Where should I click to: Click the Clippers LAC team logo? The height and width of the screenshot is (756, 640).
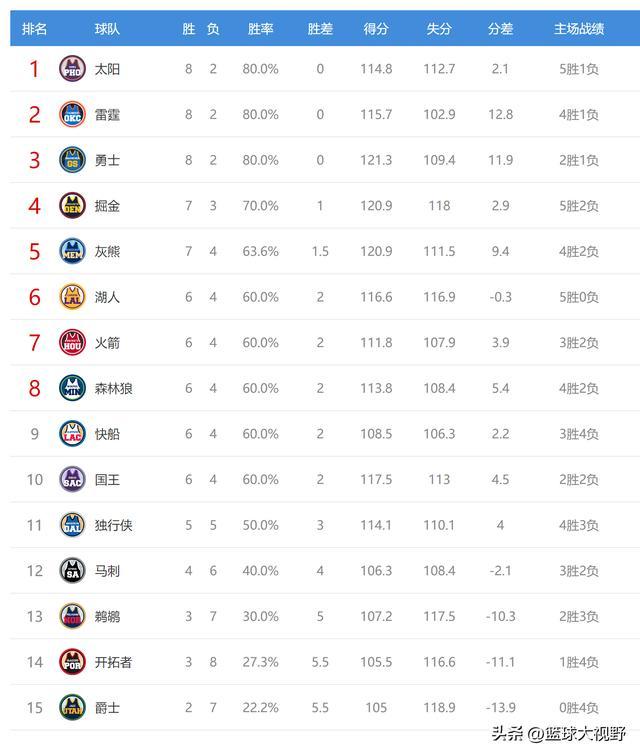click(72, 433)
